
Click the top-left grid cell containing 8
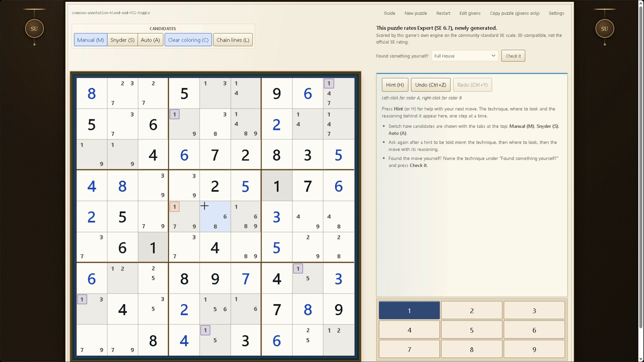point(92,93)
